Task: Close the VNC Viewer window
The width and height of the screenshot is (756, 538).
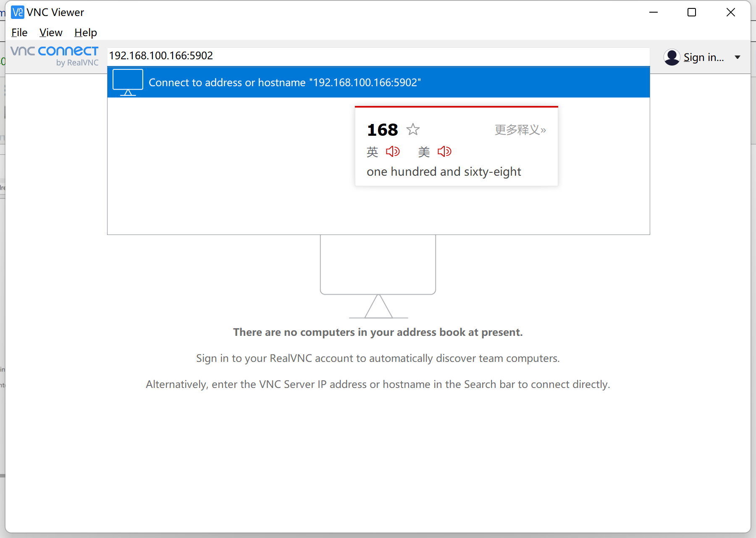Action: [x=731, y=13]
